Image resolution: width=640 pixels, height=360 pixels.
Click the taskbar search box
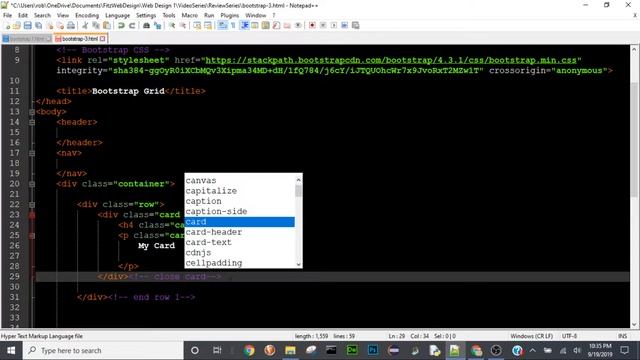pos(103,351)
